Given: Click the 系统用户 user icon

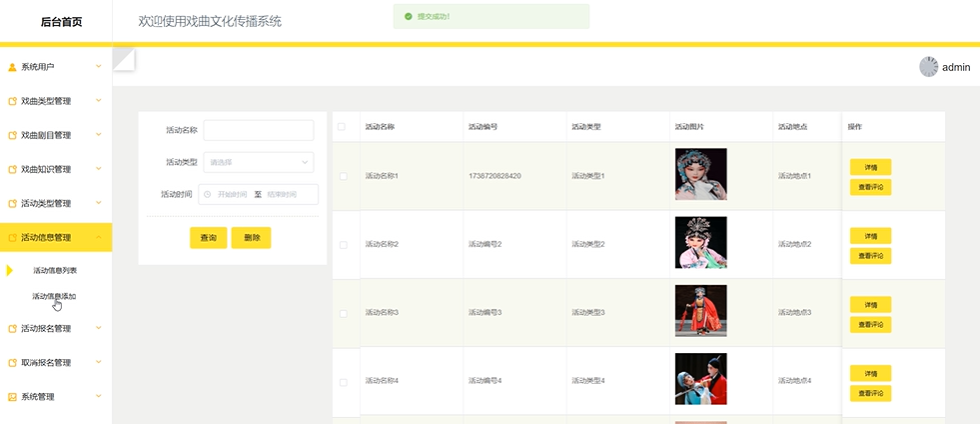Looking at the screenshot, I should click(12, 67).
